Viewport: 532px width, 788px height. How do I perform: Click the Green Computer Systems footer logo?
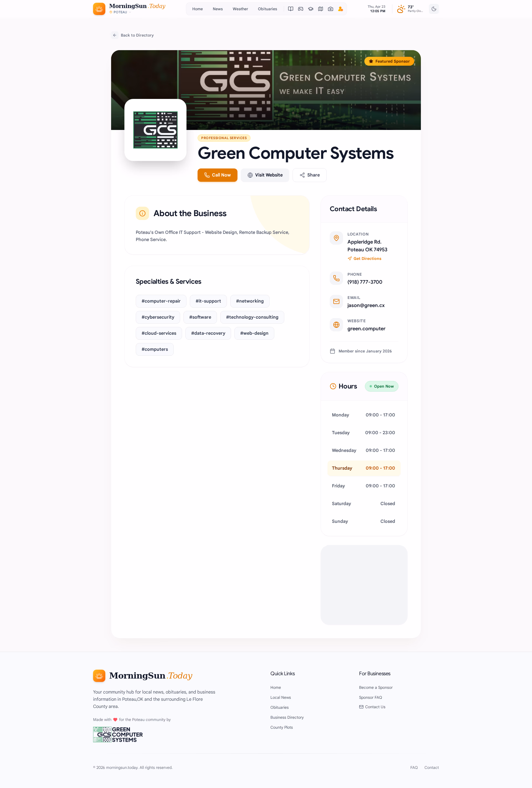pos(118,735)
